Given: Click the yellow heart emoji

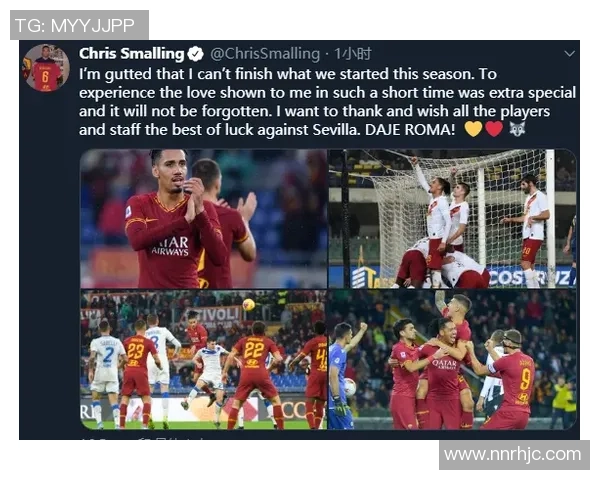Looking at the screenshot, I should (x=473, y=129).
